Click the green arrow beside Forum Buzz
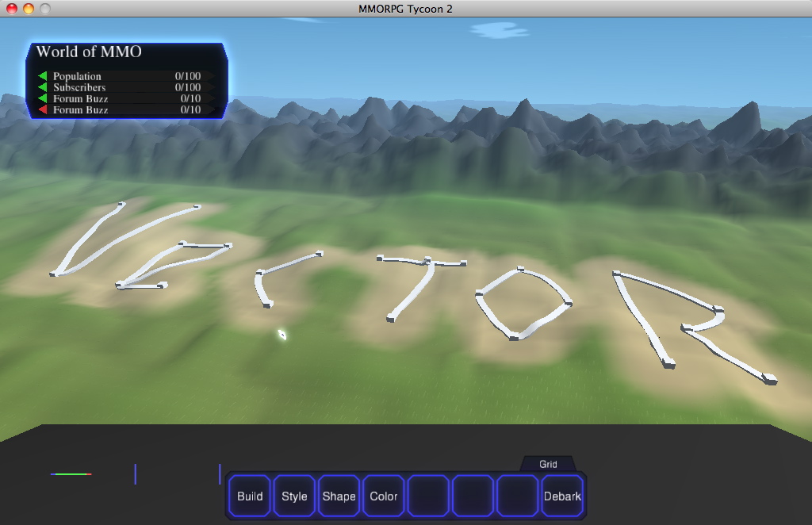812x525 pixels. click(43, 98)
